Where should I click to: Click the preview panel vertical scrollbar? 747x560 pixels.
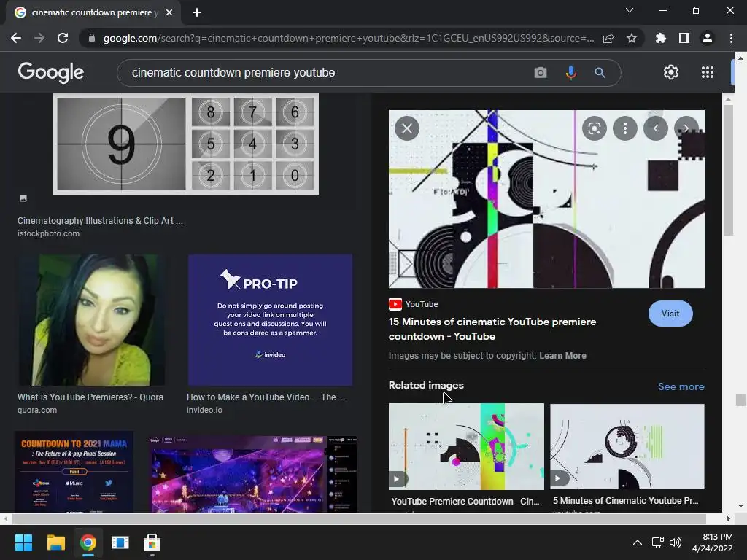(728, 169)
